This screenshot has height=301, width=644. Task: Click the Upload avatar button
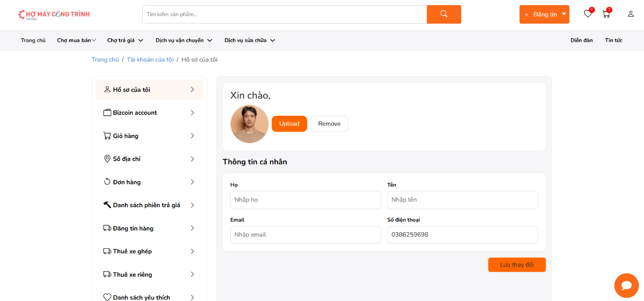click(x=289, y=124)
